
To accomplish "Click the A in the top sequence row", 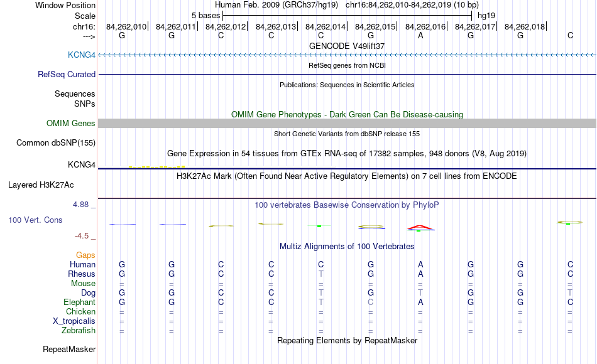I will tap(420, 35).
